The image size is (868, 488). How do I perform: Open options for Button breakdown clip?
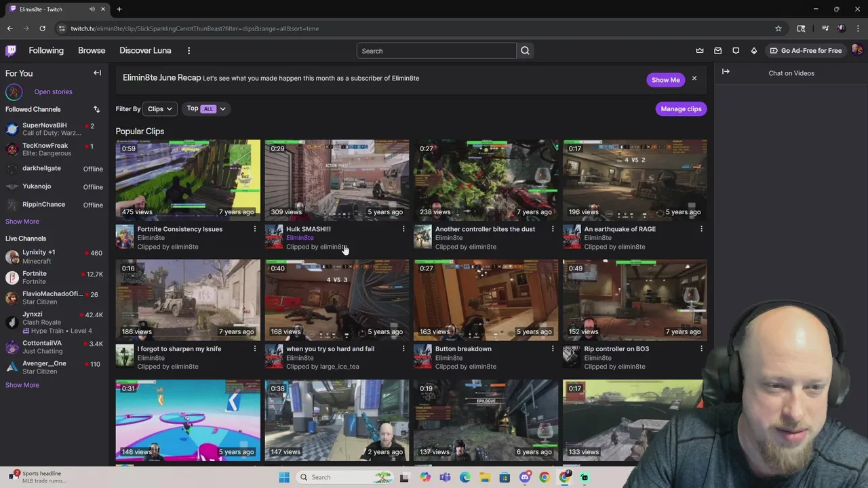click(x=553, y=349)
